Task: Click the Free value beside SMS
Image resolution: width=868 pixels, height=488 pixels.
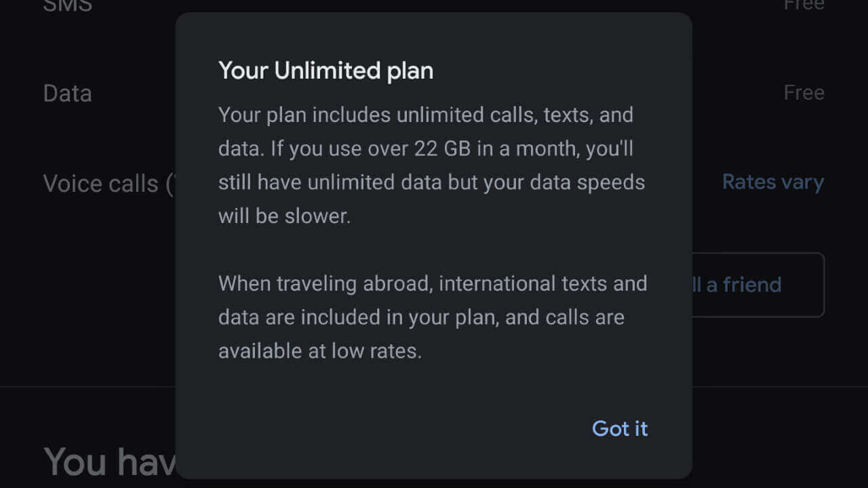Action: 804,5
